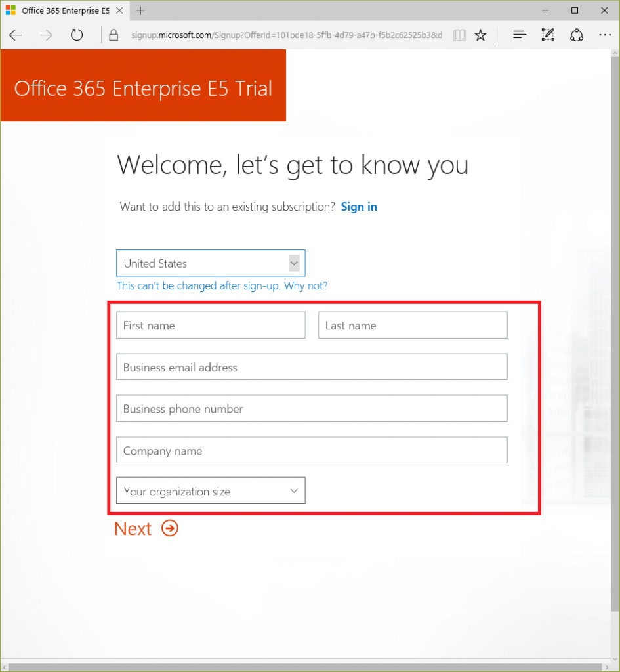Open Reading view book icon
The height and width of the screenshot is (672, 620).
[459, 35]
